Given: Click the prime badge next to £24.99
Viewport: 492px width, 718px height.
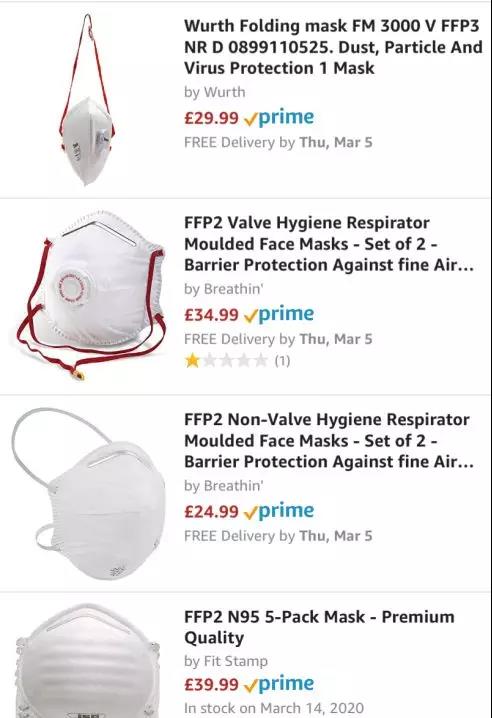Looking at the screenshot, I should tap(279, 511).
